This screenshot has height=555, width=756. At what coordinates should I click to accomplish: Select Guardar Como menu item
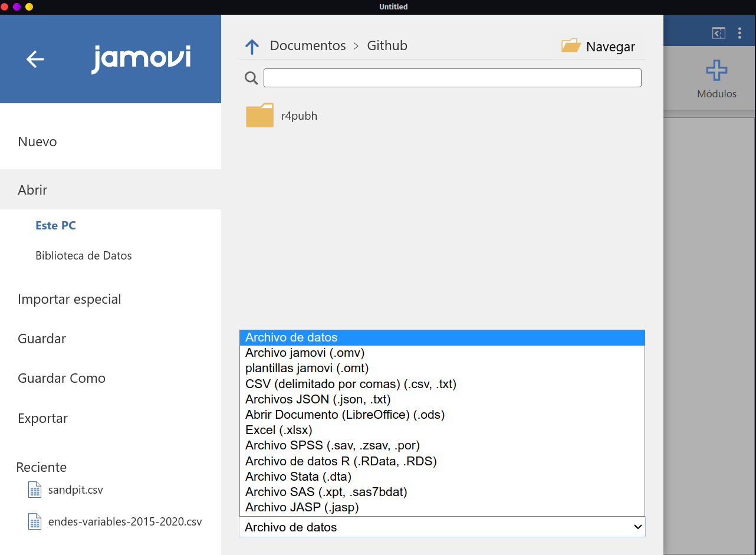click(110, 378)
